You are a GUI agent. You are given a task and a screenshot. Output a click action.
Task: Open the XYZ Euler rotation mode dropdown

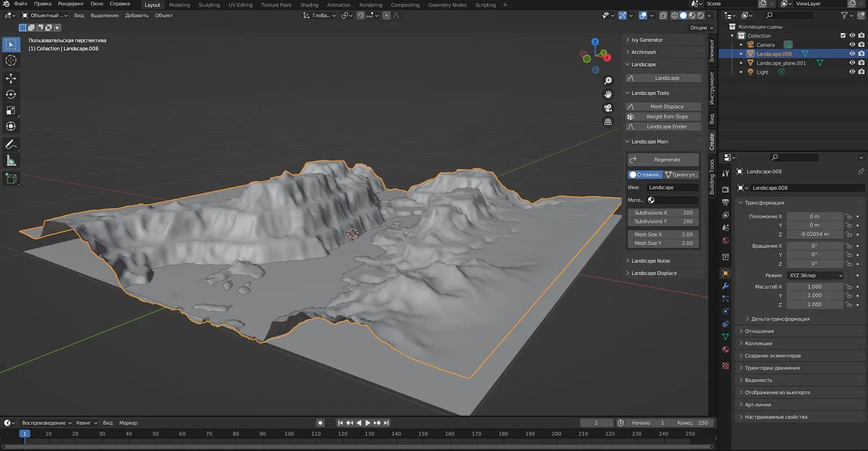pos(815,275)
